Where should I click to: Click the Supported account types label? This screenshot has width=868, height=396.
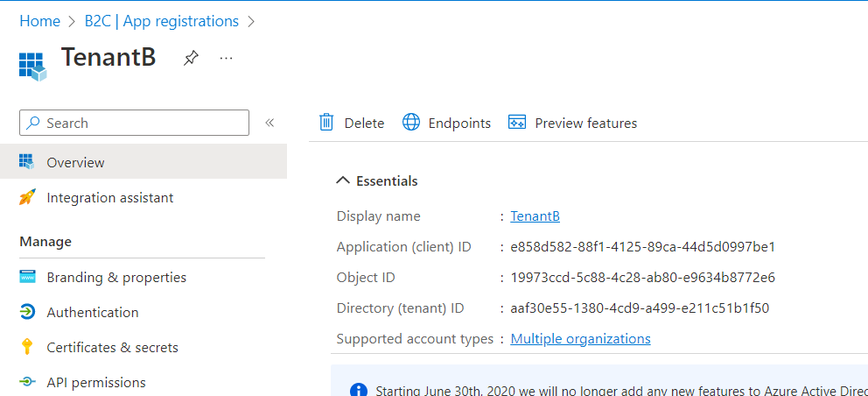(x=415, y=338)
